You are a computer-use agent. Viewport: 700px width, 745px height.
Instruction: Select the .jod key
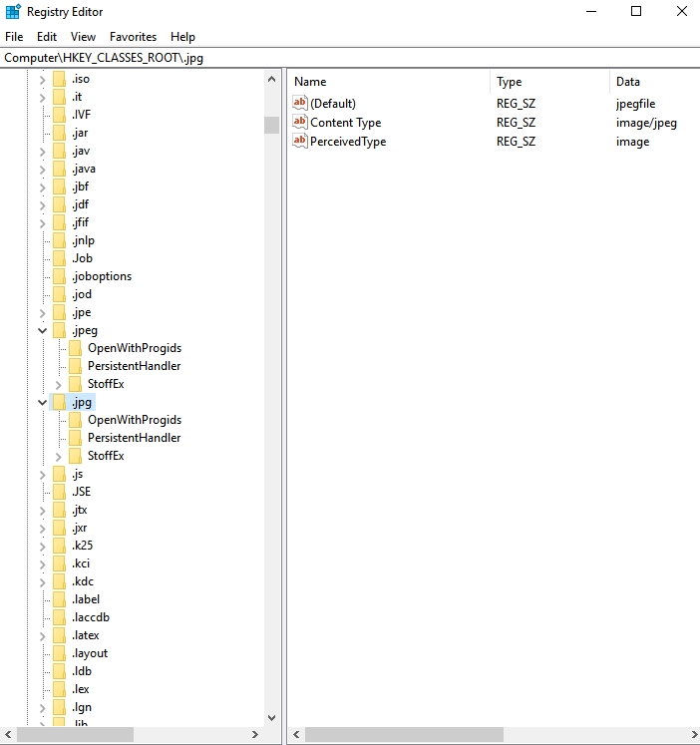coord(82,294)
